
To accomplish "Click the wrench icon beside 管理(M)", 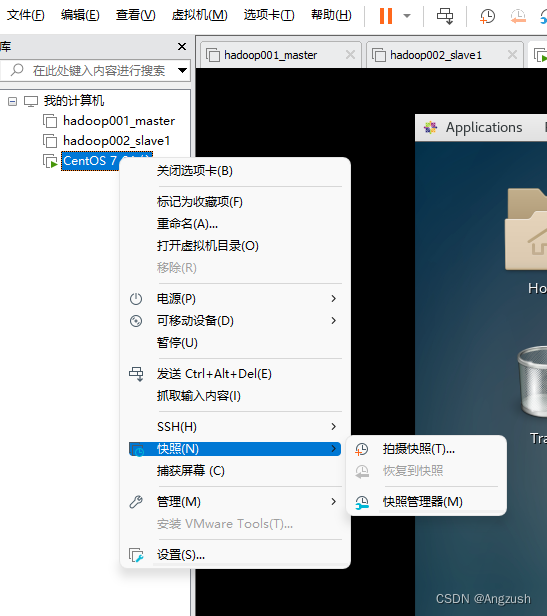I will pyautogui.click(x=136, y=502).
